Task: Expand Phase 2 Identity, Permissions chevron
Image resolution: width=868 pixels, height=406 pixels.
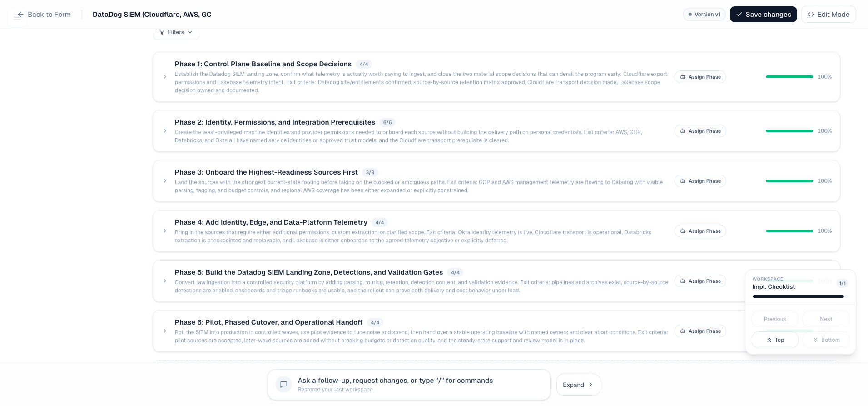Action: tap(164, 131)
